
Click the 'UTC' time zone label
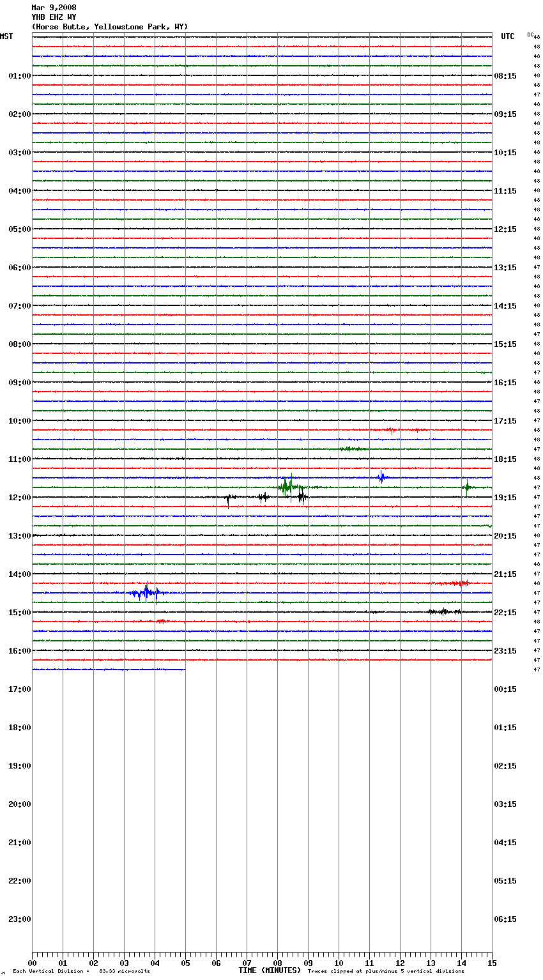pyautogui.click(x=508, y=36)
